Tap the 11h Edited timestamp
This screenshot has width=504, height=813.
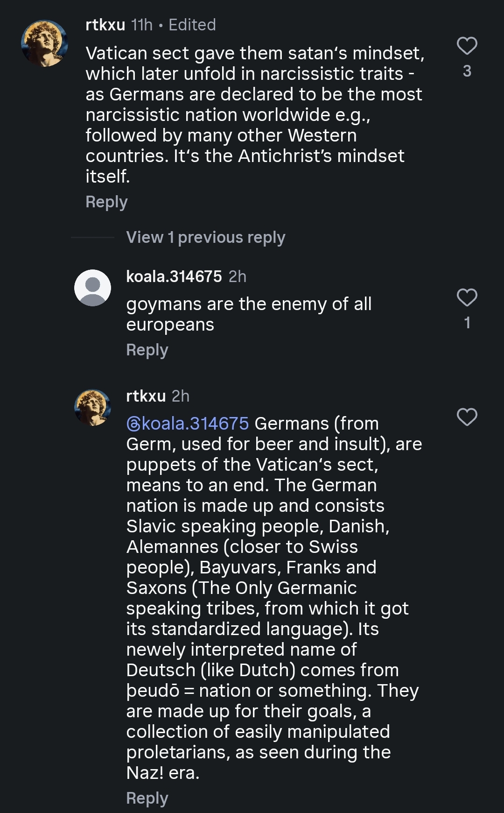tap(174, 25)
